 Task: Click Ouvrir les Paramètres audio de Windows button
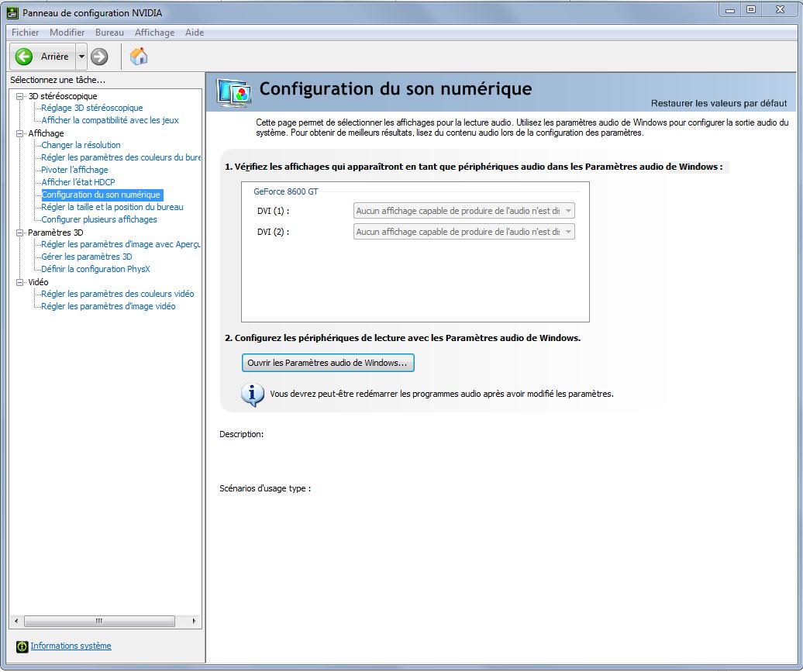[x=328, y=363]
